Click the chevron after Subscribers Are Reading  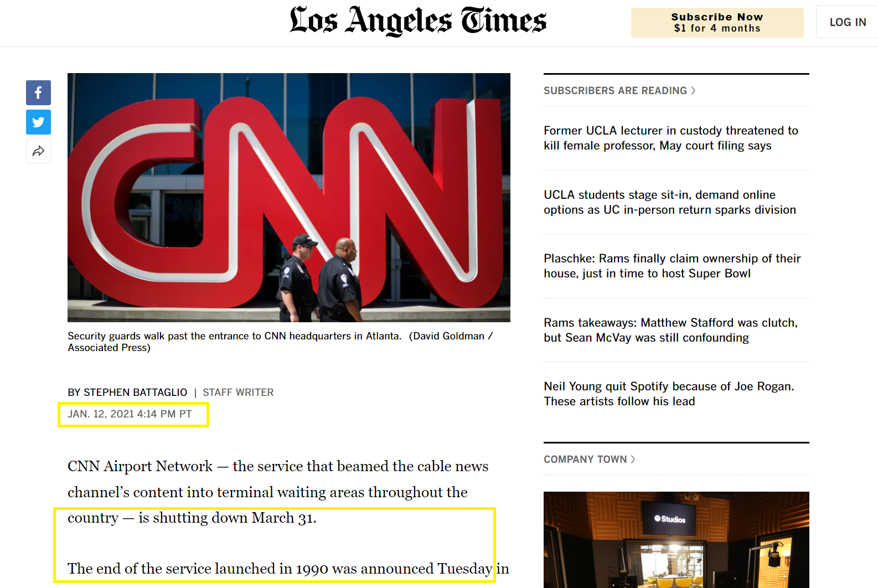[x=693, y=90]
